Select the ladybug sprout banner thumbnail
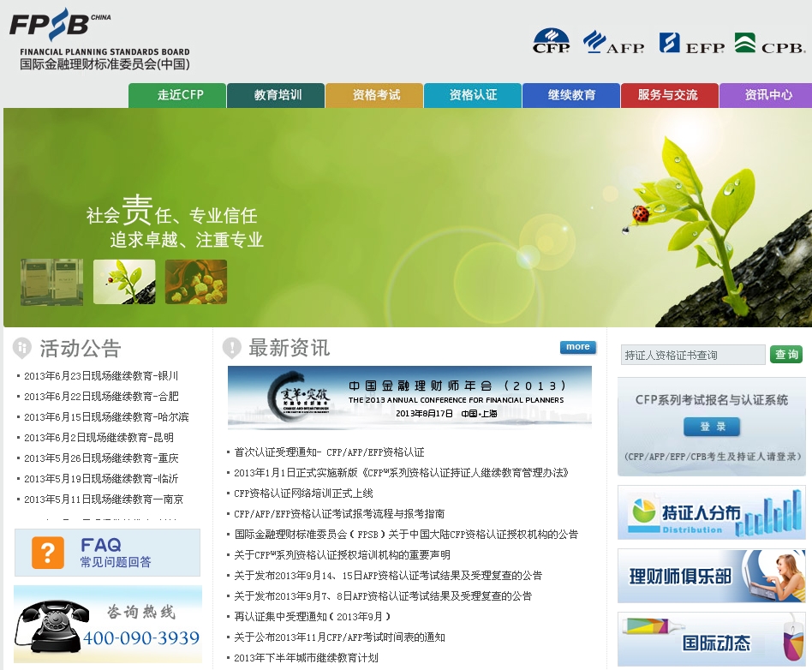812x670 pixels. pyautogui.click(x=124, y=282)
